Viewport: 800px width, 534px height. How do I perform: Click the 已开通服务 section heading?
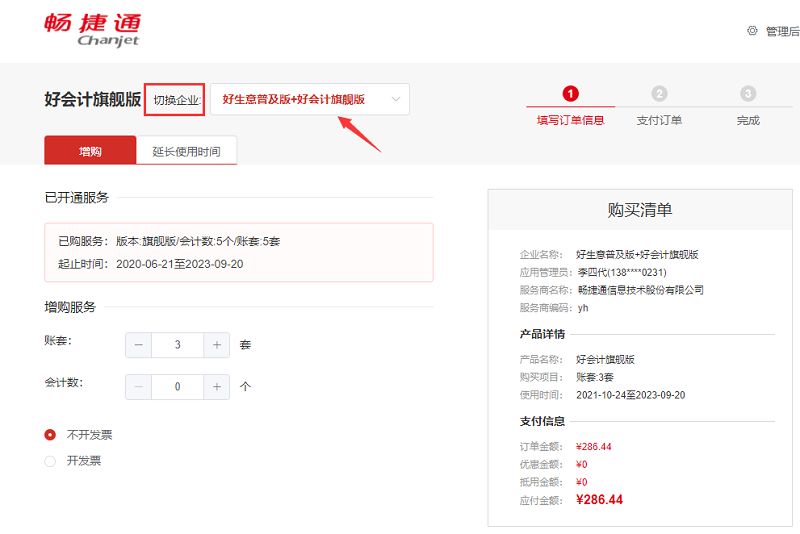[x=77, y=197]
